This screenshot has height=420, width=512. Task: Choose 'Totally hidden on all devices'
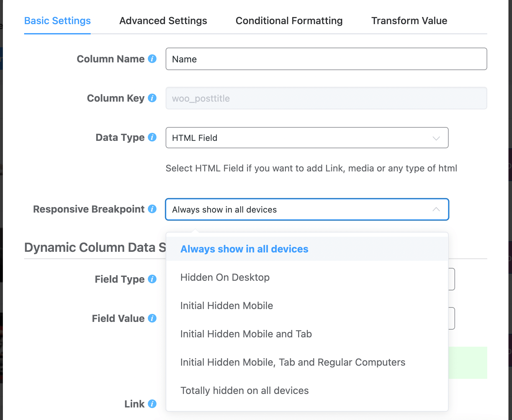(x=244, y=390)
